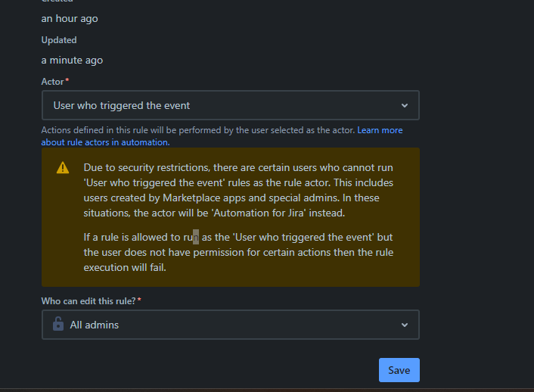Click the 'a minute ago' timestamp
Image resolution: width=534 pixels, height=392 pixels.
(x=72, y=60)
